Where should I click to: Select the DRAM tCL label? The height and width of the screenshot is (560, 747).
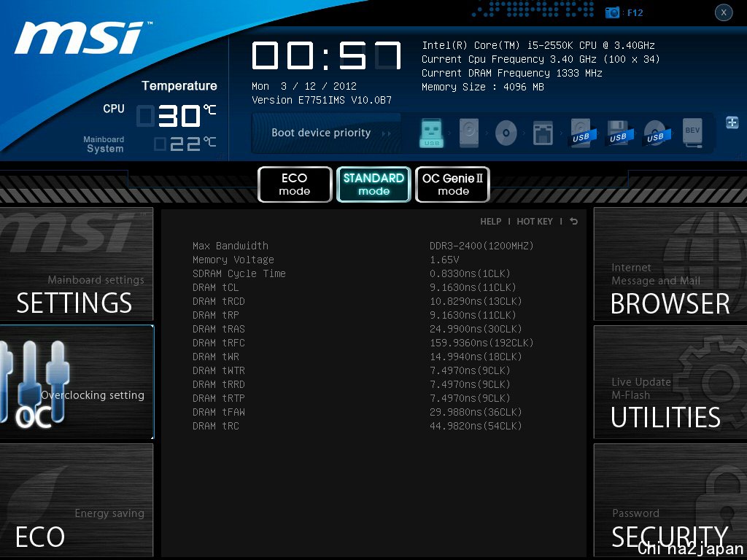(215, 287)
